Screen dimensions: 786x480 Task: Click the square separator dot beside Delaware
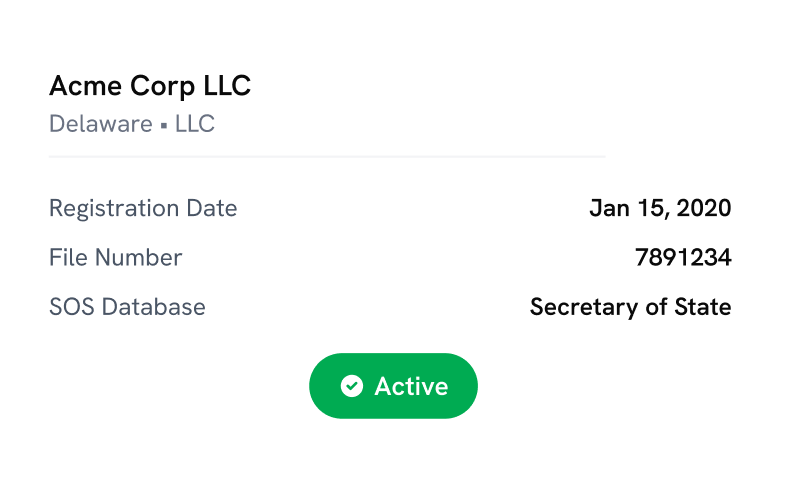coord(164,126)
